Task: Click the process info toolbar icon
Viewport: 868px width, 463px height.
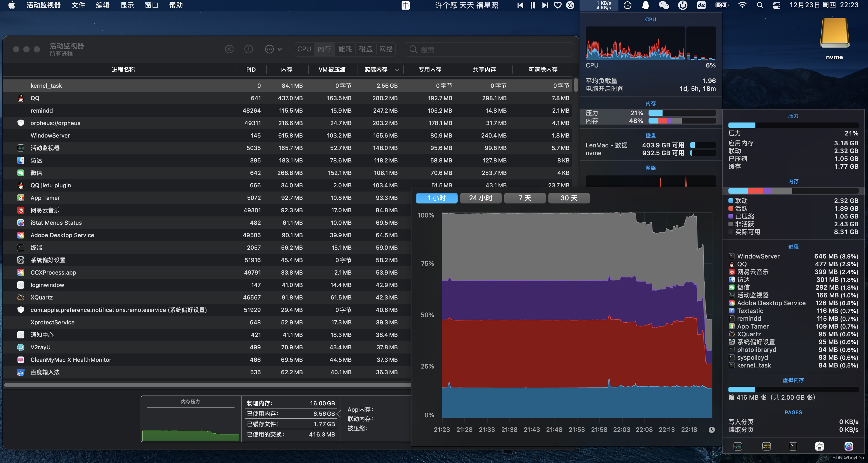Action: pos(249,49)
